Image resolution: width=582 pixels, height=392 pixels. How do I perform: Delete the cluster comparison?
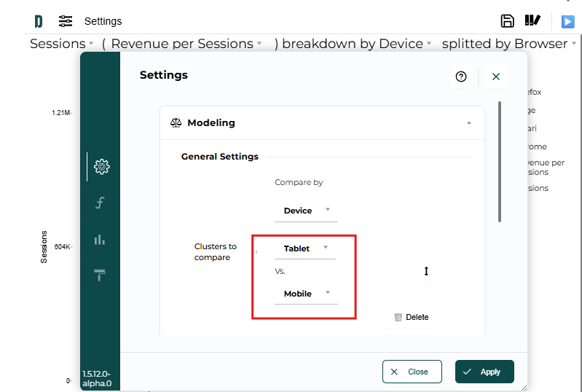pyautogui.click(x=411, y=317)
